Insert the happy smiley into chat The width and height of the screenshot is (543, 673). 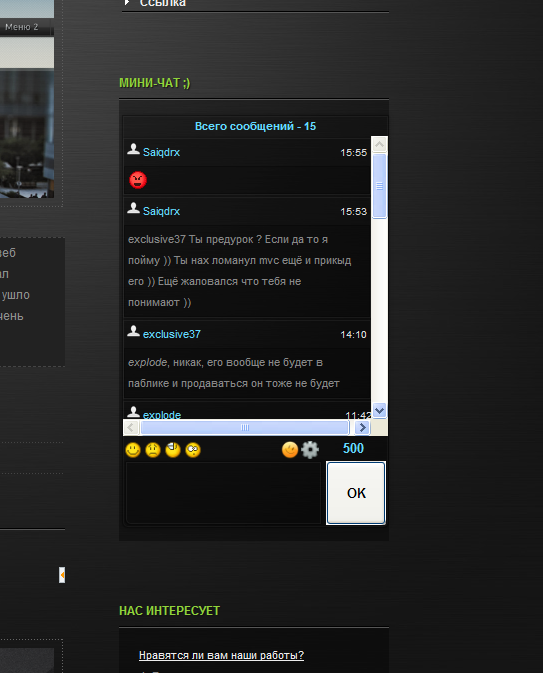pyautogui.click(x=133, y=450)
